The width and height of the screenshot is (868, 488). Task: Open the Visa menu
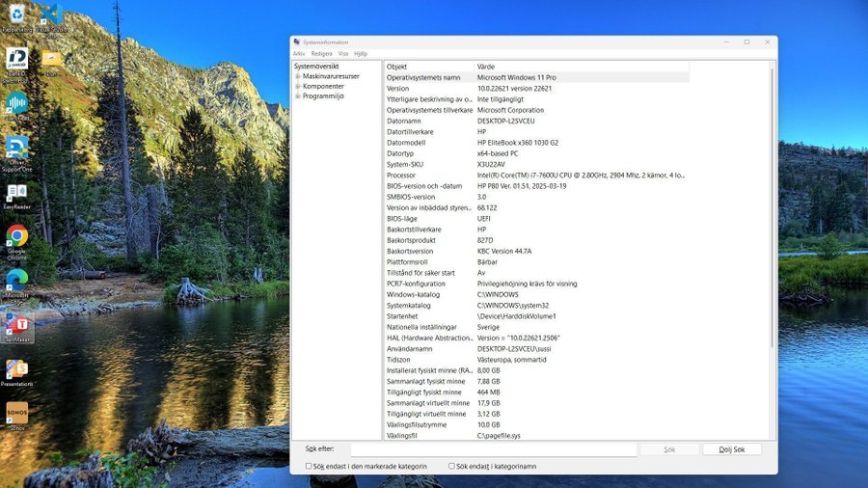coord(343,54)
